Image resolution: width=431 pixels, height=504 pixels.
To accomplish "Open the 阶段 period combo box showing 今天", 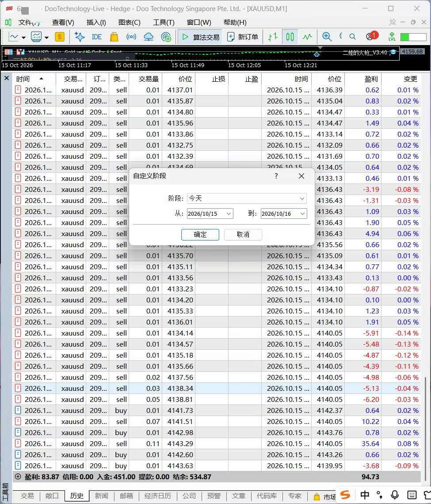I will point(247,199).
